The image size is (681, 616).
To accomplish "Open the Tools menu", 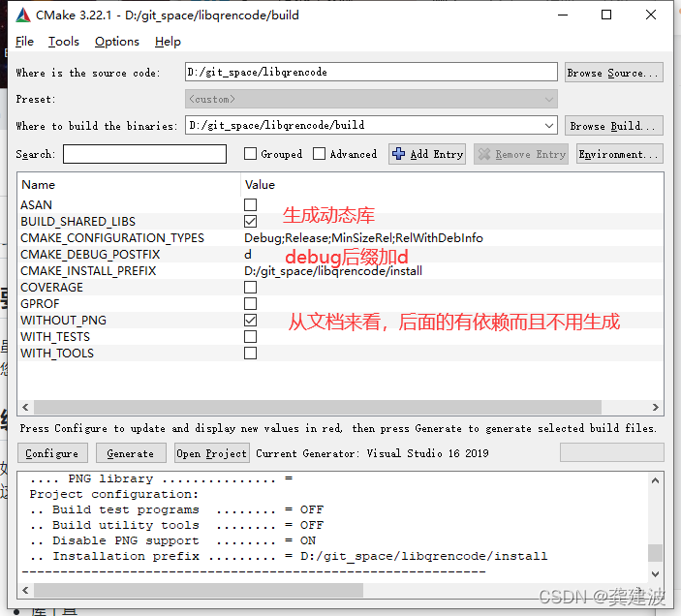I will tap(64, 42).
